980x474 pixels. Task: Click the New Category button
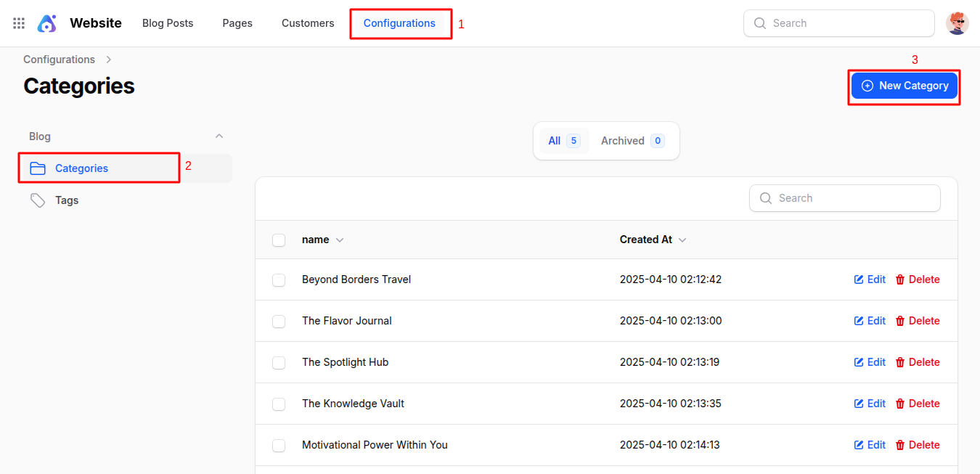(904, 85)
